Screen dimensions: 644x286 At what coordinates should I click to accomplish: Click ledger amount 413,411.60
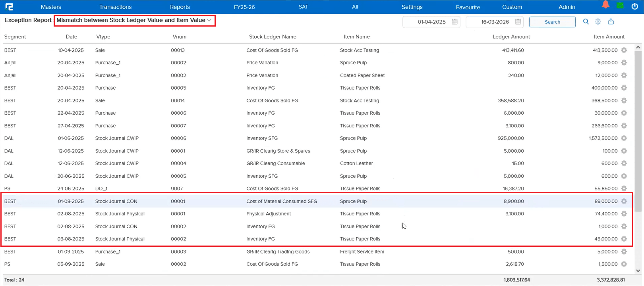(513, 50)
